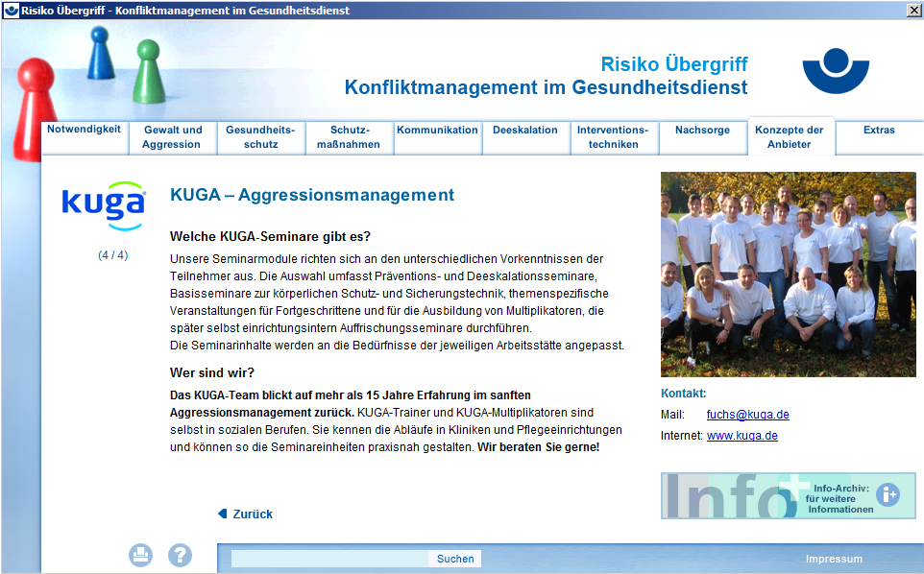This screenshot has width=924, height=574.
Task: Click the back arrow beside Zurück
Action: point(223,514)
